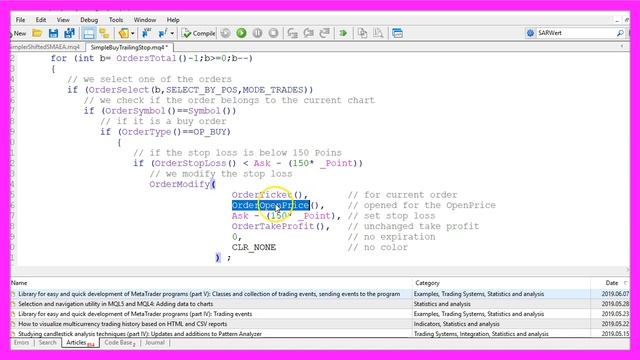The height and width of the screenshot is (360, 640).
Task: Start debugging with green play icon
Action: (241, 33)
